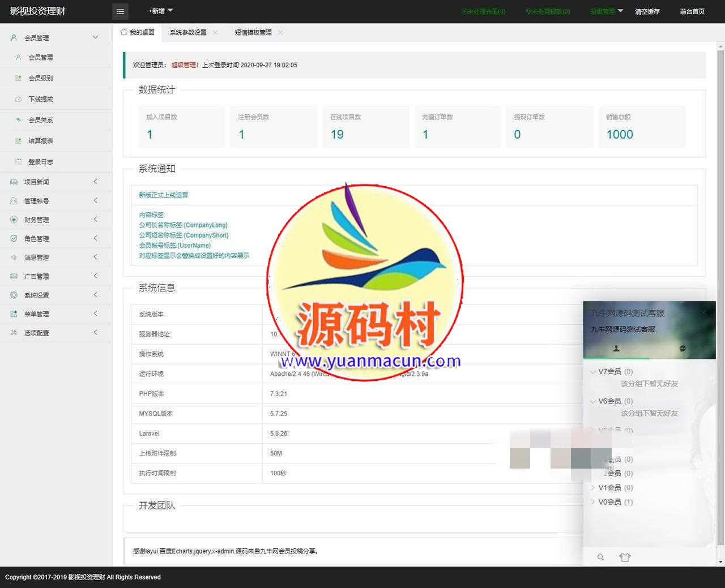
Task: Open the +新增 dropdown menu
Action: pos(160,11)
